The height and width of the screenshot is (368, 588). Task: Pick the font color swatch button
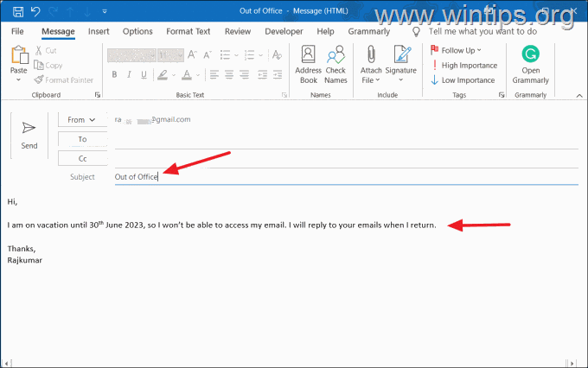[x=187, y=74]
